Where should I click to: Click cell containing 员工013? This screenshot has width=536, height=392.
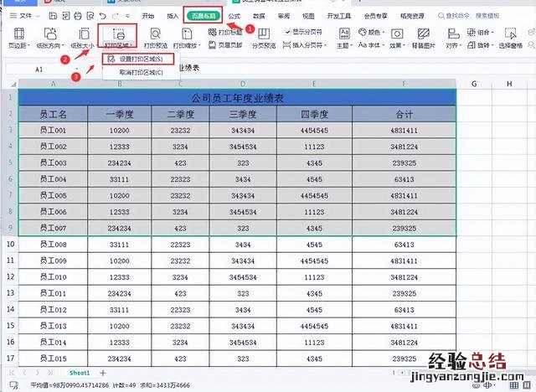pos(53,326)
